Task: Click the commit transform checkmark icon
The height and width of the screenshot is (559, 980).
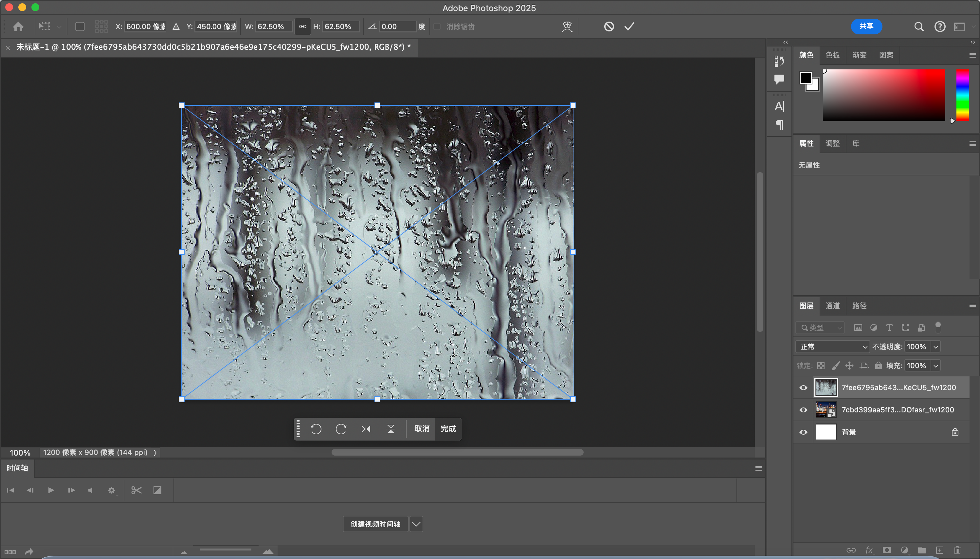Action: [629, 27]
